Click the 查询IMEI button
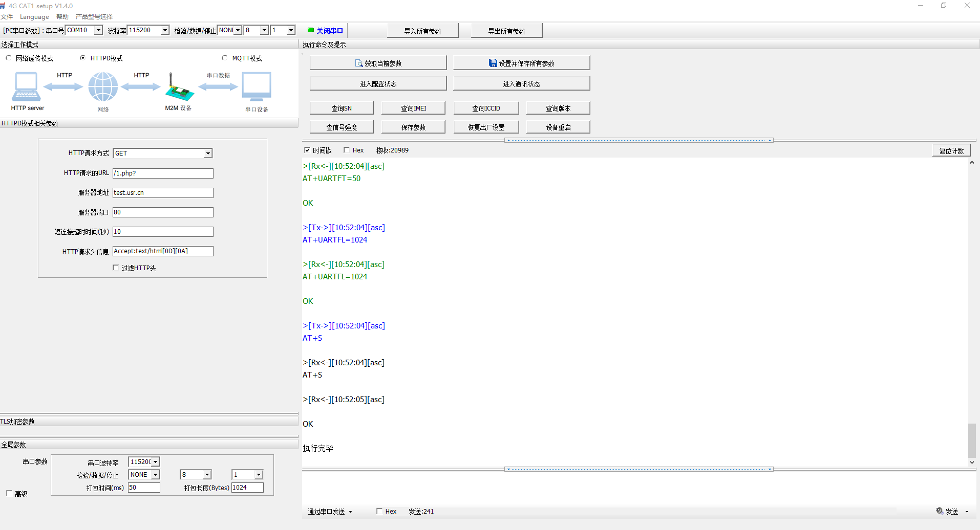This screenshot has height=530, width=980. [x=413, y=108]
